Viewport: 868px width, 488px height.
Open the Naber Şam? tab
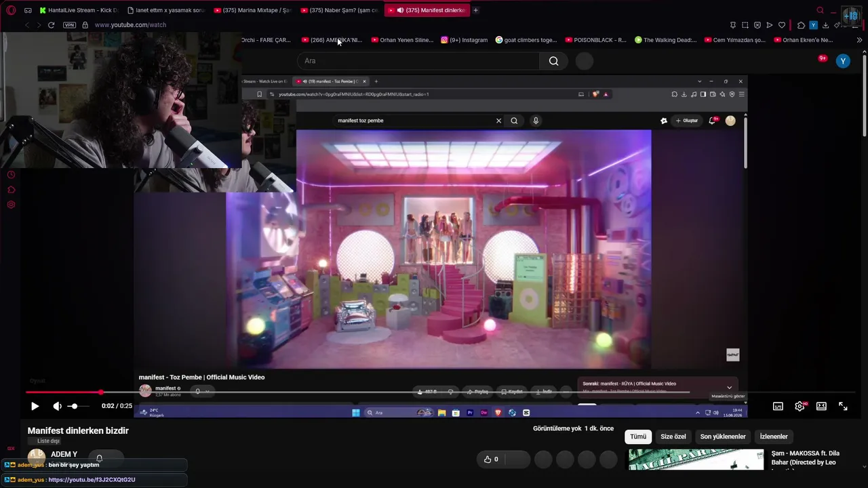coord(339,10)
